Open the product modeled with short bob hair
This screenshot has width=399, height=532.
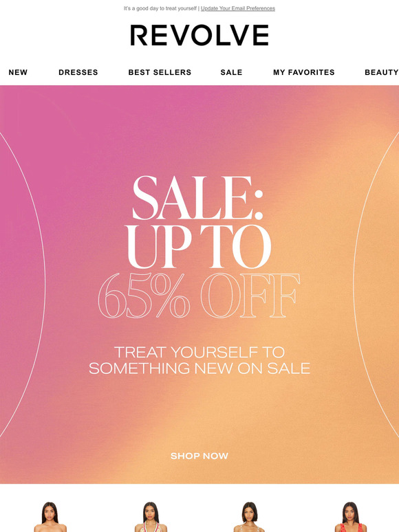pyautogui.click(x=250, y=517)
